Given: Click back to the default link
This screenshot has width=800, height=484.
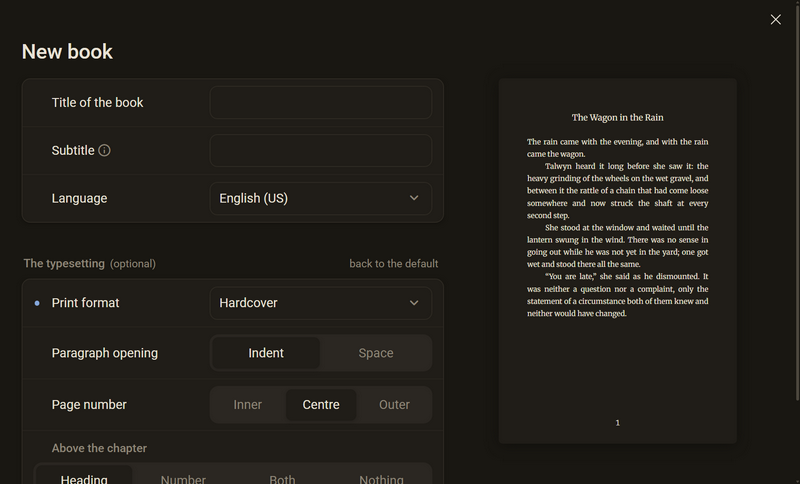Looking at the screenshot, I should pyautogui.click(x=393, y=264).
